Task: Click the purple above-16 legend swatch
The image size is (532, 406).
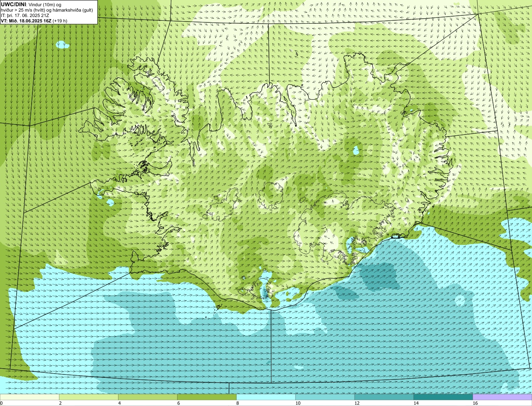Action: pyautogui.click(x=502, y=397)
